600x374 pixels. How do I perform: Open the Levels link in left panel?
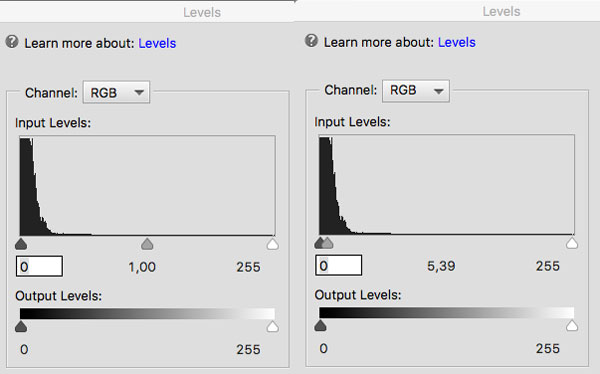coord(157,43)
